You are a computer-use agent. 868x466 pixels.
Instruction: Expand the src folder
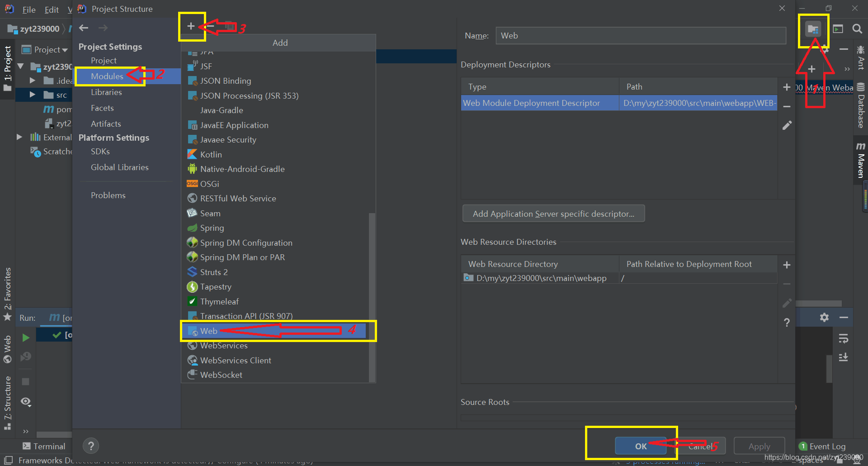(33, 95)
